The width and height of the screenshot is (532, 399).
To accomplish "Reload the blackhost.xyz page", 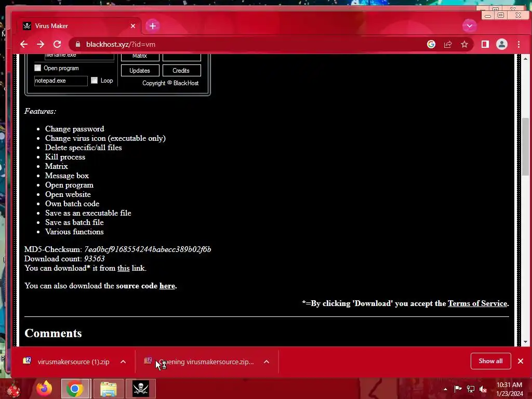I will (x=57, y=44).
